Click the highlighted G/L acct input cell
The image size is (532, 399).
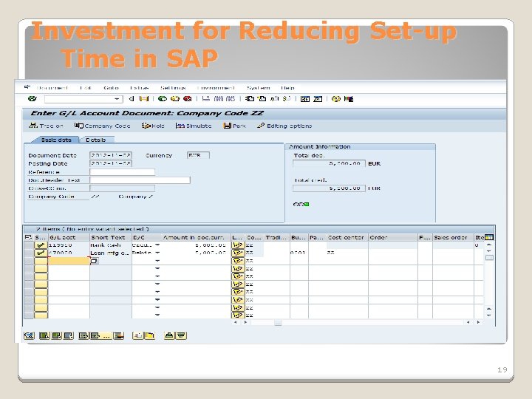[69, 261]
